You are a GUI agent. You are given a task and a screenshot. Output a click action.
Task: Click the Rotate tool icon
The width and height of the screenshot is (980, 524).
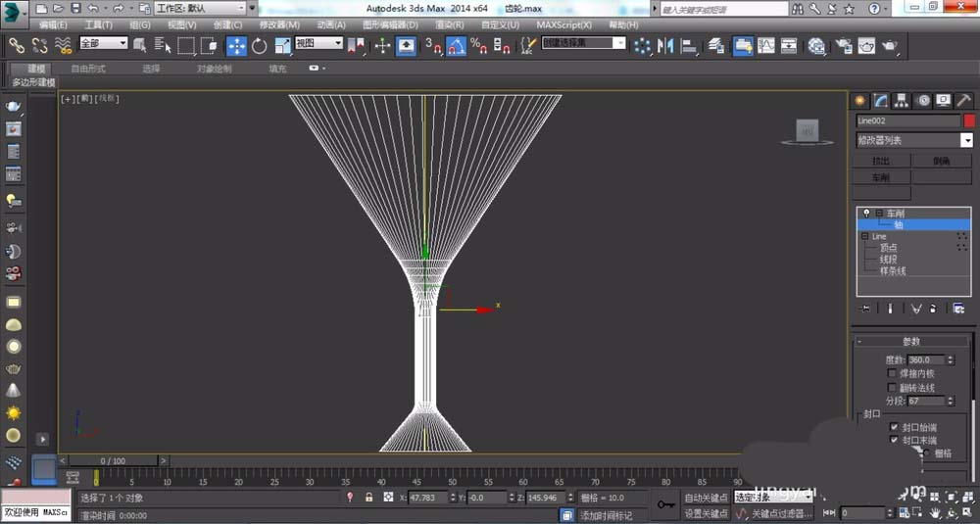point(260,45)
